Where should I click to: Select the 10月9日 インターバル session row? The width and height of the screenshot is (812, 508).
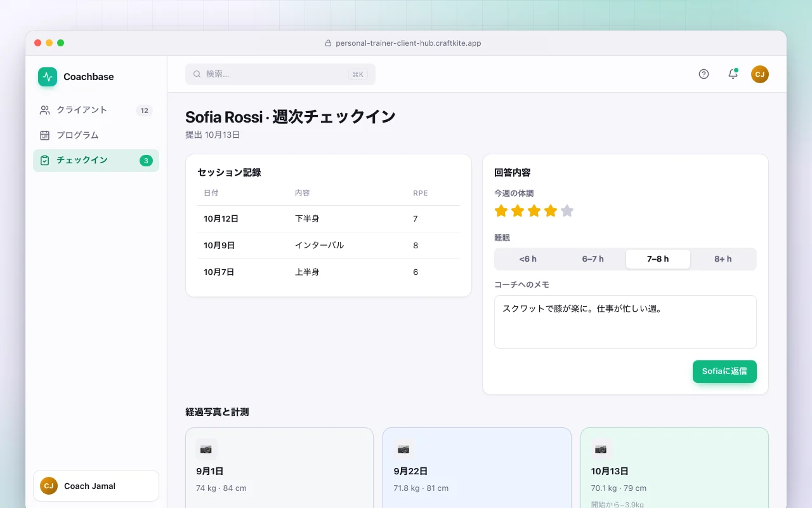pos(329,245)
